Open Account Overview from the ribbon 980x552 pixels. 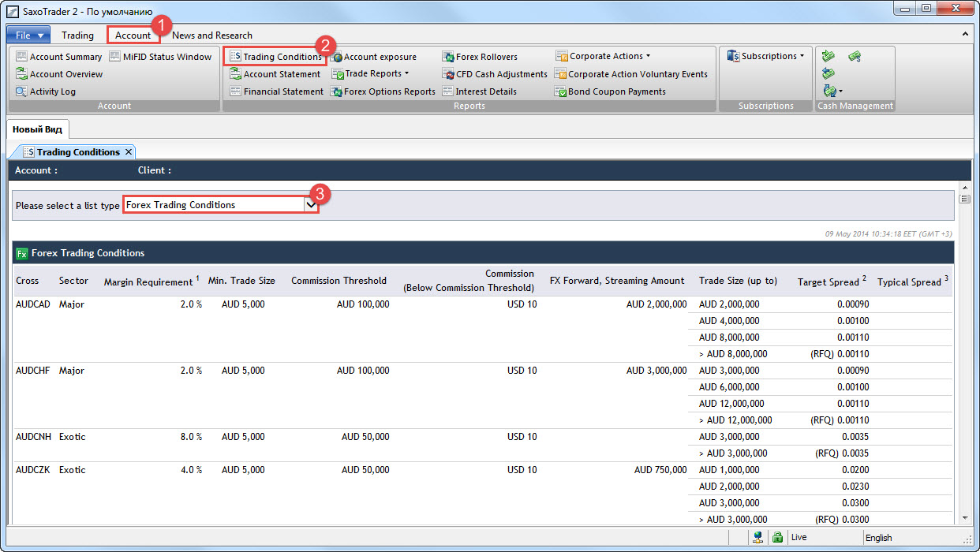pos(59,74)
